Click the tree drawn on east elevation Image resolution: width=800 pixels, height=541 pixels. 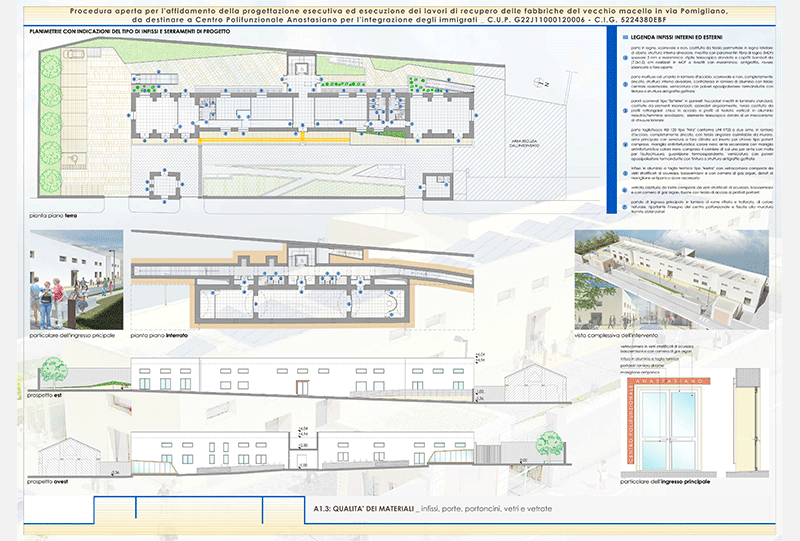tap(54, 371)
